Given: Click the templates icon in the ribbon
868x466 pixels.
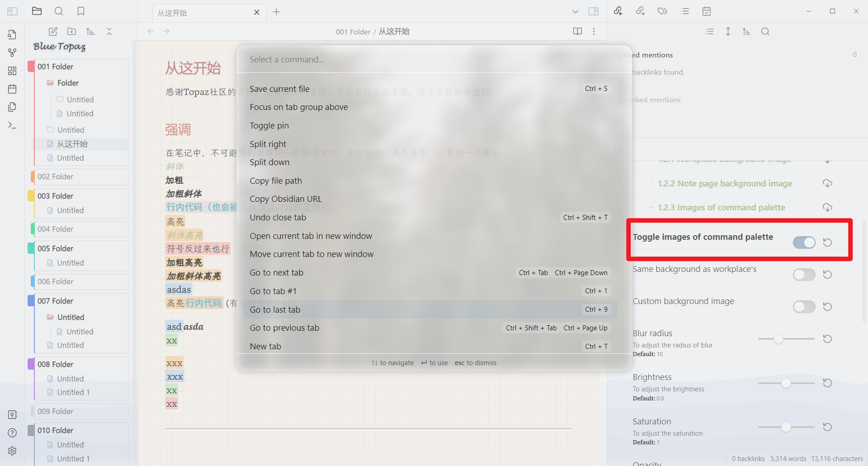Looking at the screenshot, I should 12,107.
